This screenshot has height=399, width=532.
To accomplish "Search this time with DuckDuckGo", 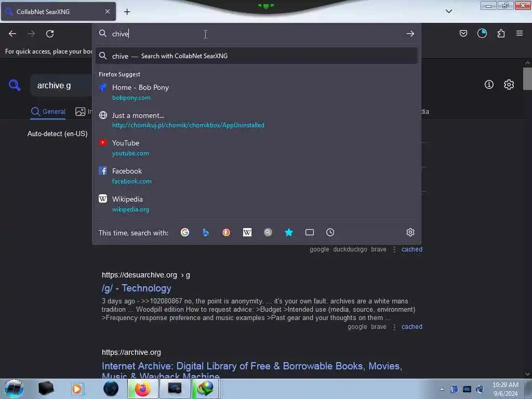I will 227,232.
